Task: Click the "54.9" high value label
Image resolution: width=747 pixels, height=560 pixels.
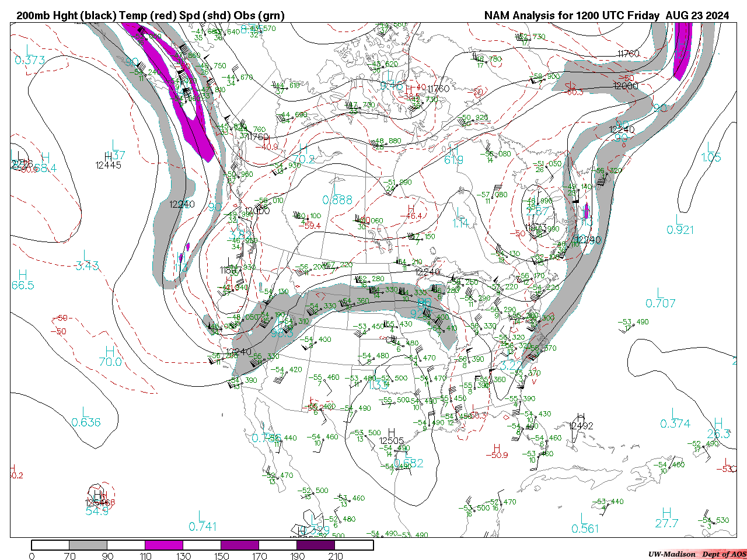Action: 97,511
